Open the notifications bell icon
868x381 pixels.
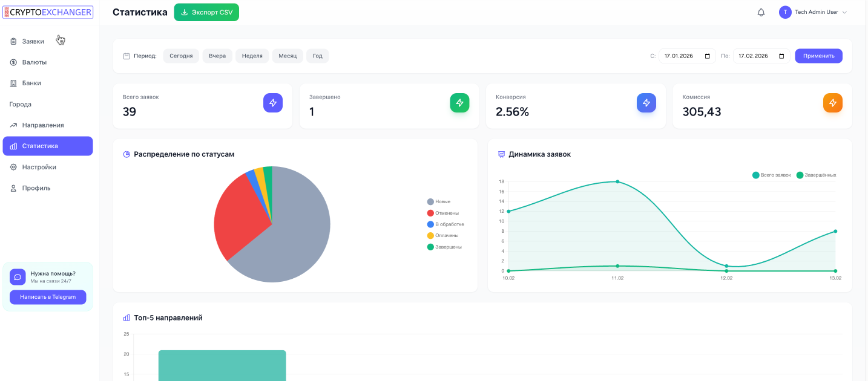click(x=761, y=13)
